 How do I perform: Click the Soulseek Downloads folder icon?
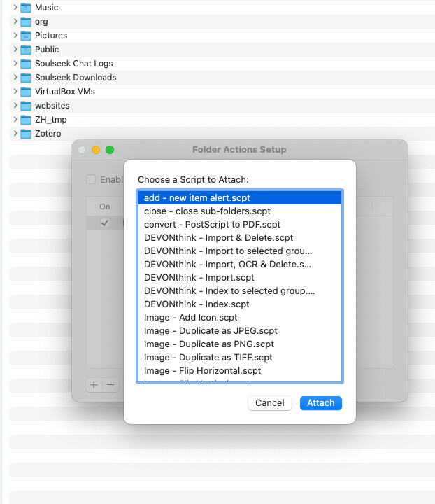click(26, 78)
